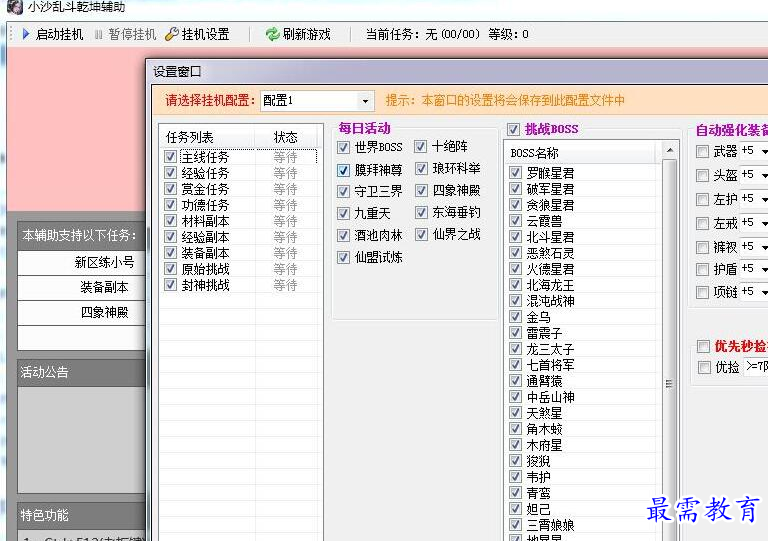Disable the 挑战BOSS group checkbox
Viewport: 768px width, 541px height.
(x=513, y=129)
